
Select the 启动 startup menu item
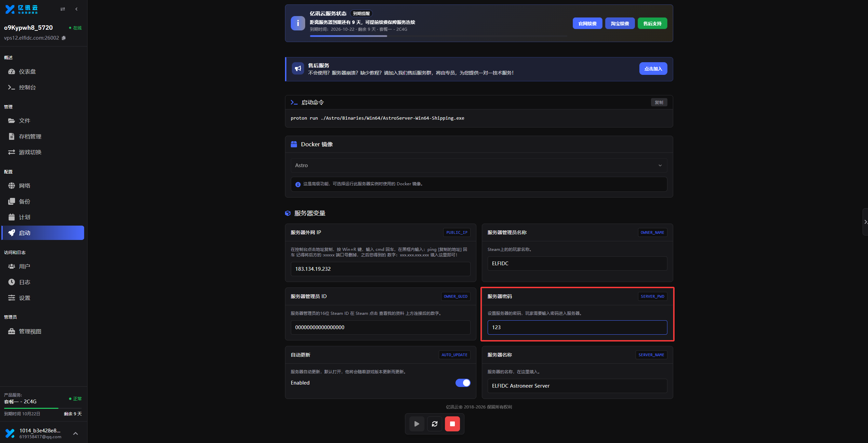point(43,233)
